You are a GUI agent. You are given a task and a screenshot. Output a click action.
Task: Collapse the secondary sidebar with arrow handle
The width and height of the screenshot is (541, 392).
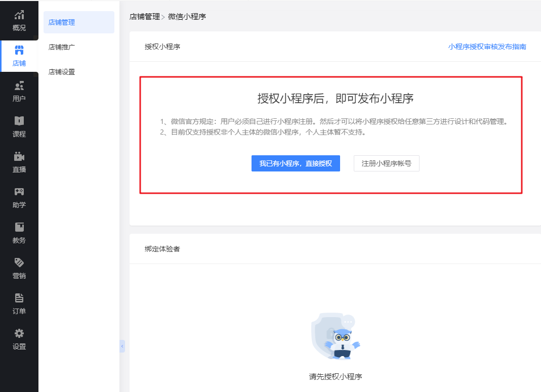(122, 346)
